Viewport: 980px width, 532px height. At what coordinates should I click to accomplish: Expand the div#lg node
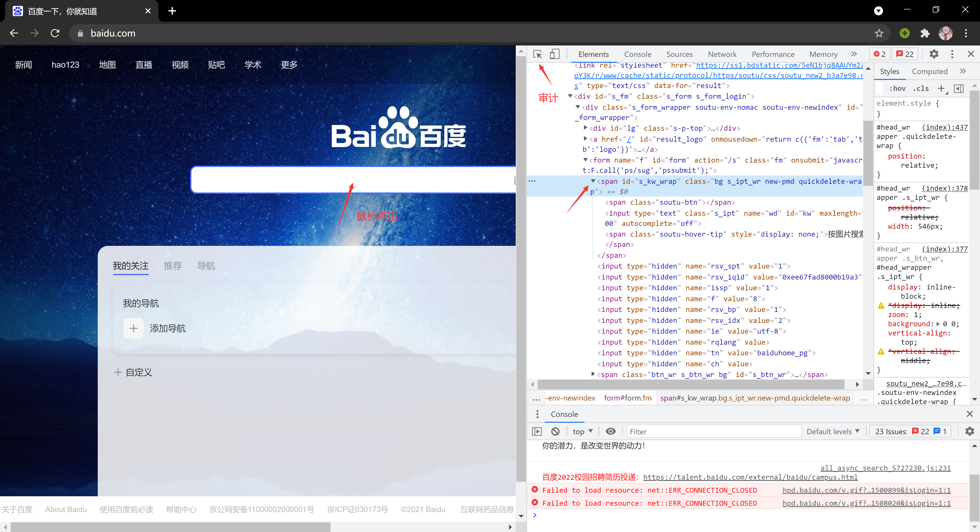pos(585,128)
